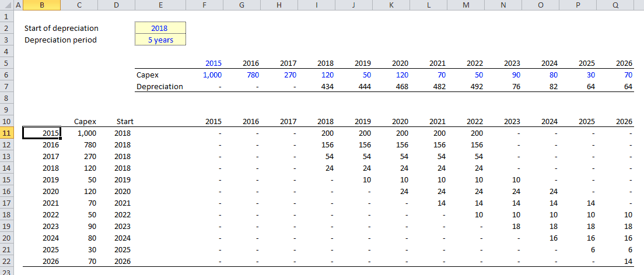Select Capex value 780 in row 6
Image resolution: width=644 pixels, height=275 pixels.
click(x=253, y=75)
